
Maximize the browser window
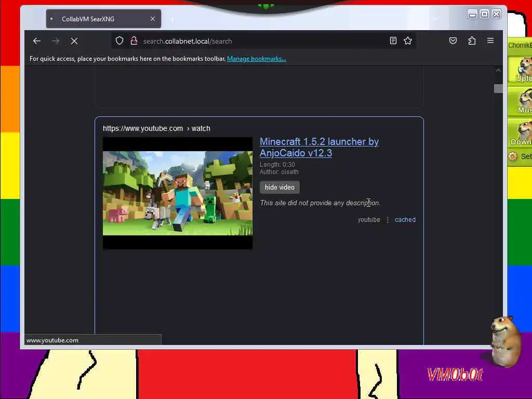(485, 14)
